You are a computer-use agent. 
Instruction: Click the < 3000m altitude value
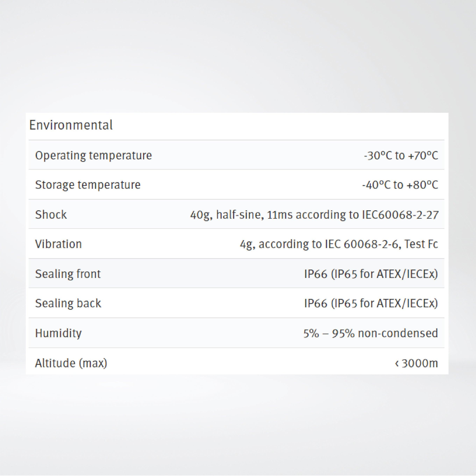(416, 363)
